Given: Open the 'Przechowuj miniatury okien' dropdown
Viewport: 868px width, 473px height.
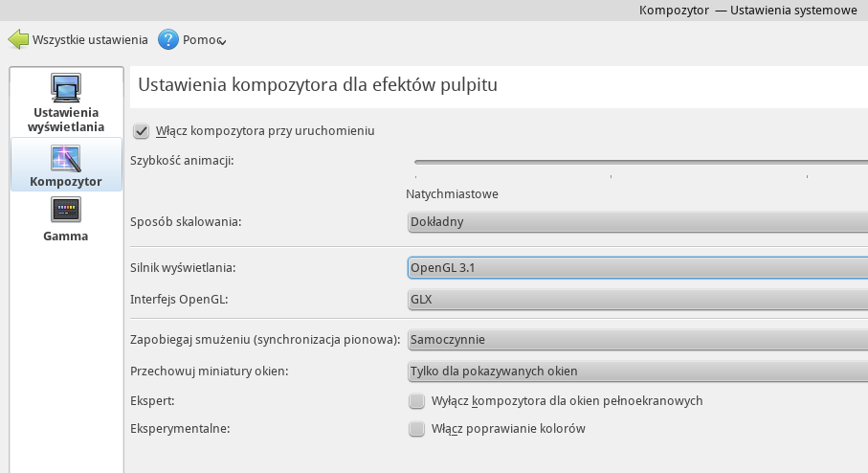Looking at the screenshot, I should pos(636,371).
